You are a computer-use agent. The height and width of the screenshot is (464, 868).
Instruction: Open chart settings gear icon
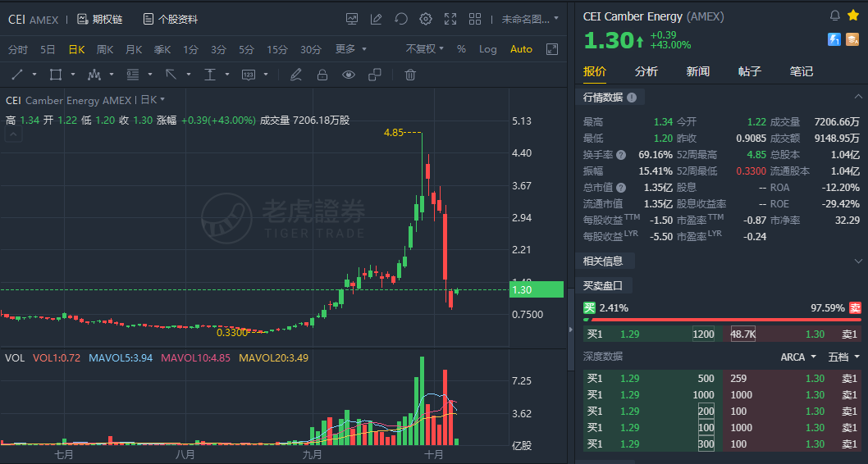click(x=426, y=20)
